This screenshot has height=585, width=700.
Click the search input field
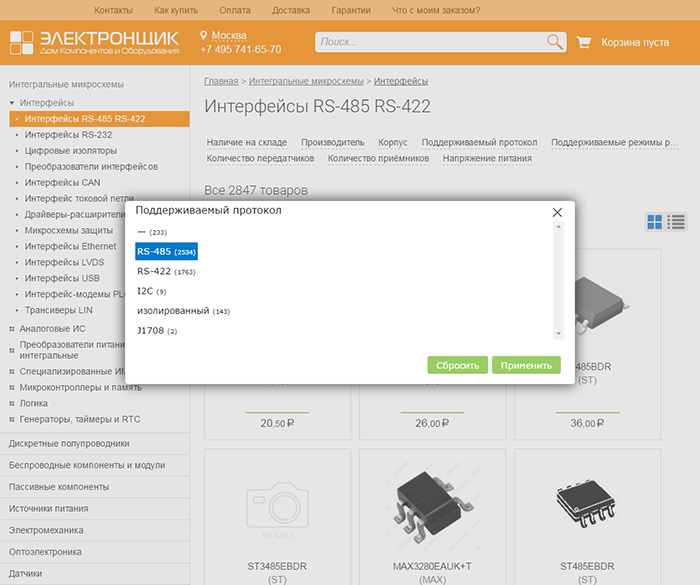431,42
